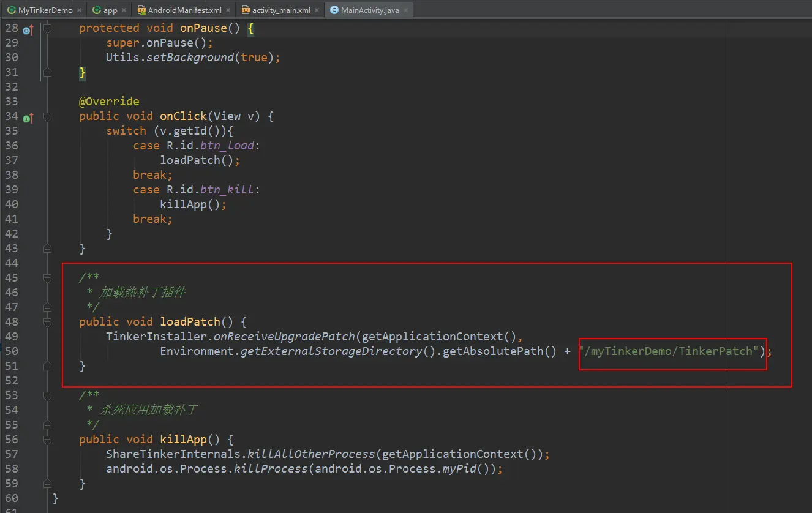812x513 pixels.
Task: Collapse the onPause method fold marker
Action: (x=47, y=28)
